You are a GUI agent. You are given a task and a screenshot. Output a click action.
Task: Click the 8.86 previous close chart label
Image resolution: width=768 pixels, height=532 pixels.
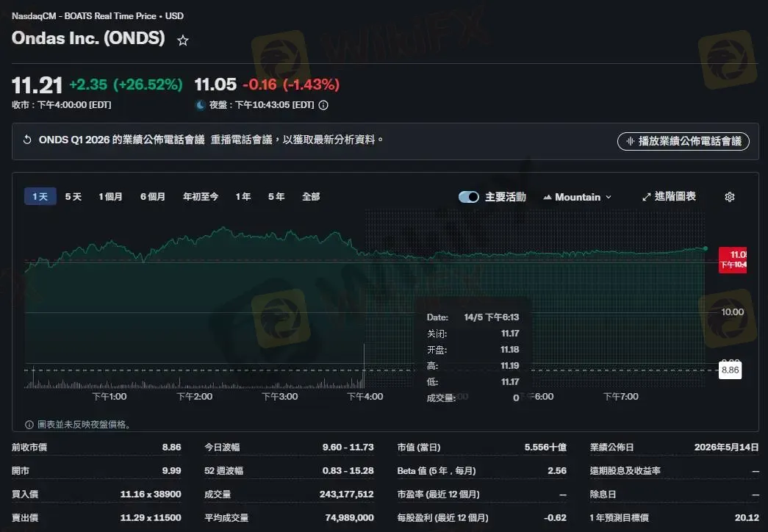click(730, 370)
